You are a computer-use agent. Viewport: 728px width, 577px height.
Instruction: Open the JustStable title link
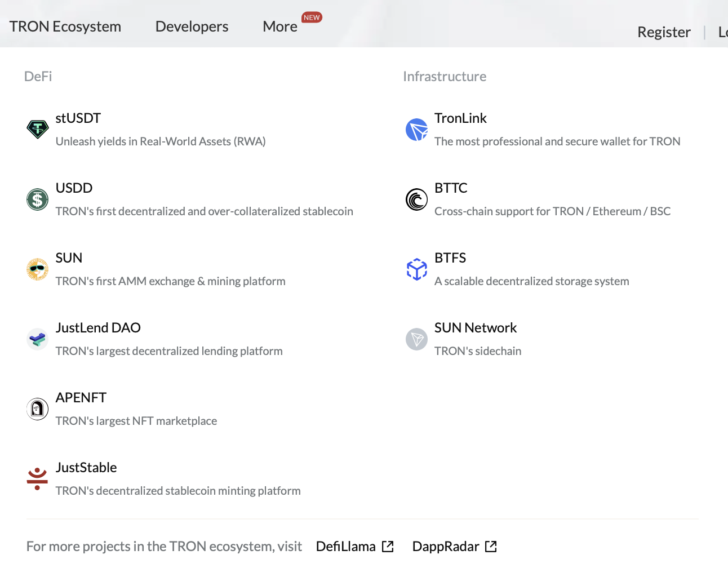pos(86,468)
